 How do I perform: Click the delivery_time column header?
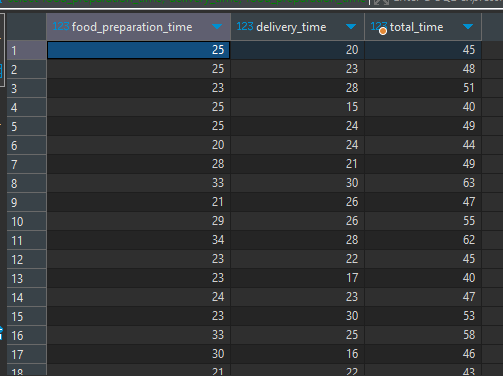coord(297,27)
